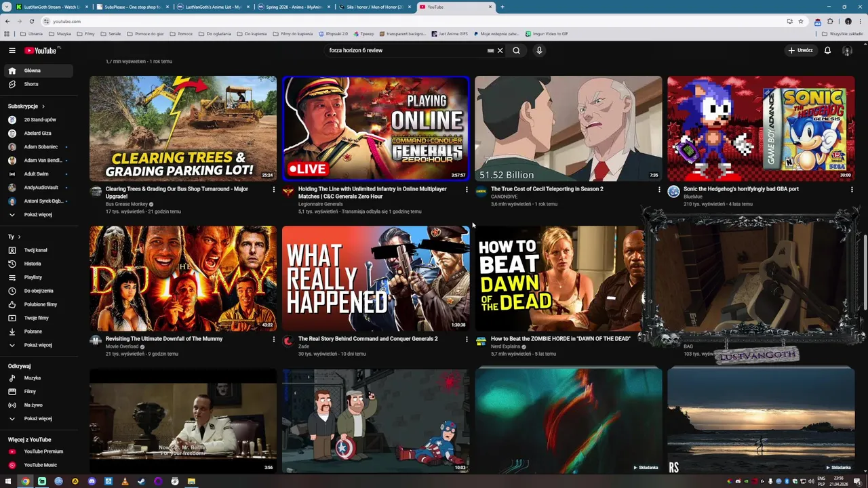
Task: Open the Imgur Video to GIF bookmark
Action: coord(547,34)
